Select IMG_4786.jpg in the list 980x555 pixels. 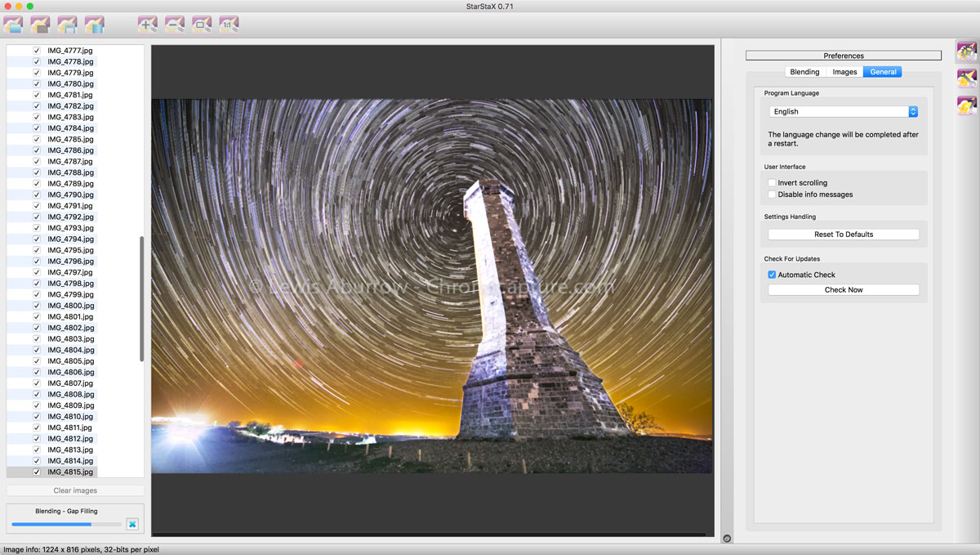click(70, 150)
